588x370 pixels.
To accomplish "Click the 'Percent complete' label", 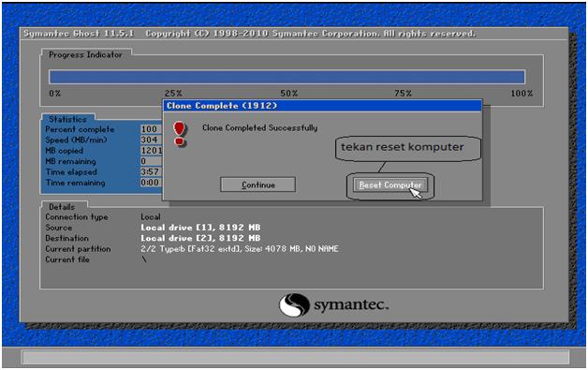I will 80,129.
